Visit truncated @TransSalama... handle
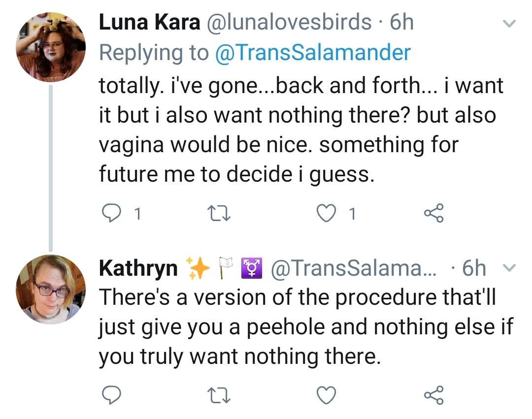 [x=354, y=268]
